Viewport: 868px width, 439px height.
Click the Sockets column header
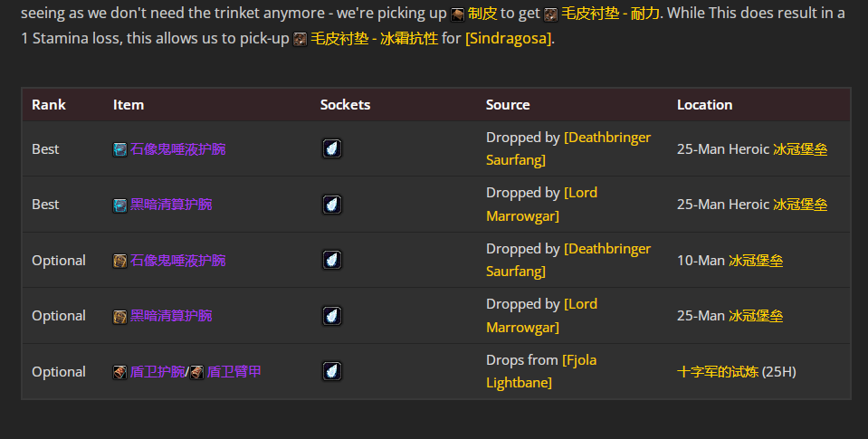pyautogui.click(x=345, y=105)
